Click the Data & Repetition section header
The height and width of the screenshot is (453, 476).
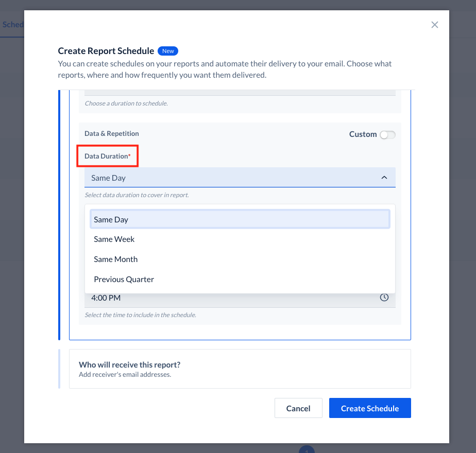111,133
